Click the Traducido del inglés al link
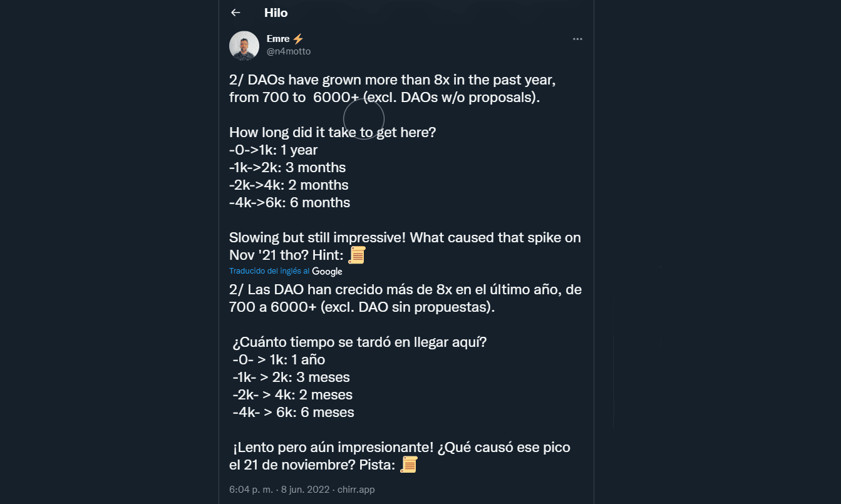Screen dimensions: 841x504 pyautogui.click(x=269, y=271)
